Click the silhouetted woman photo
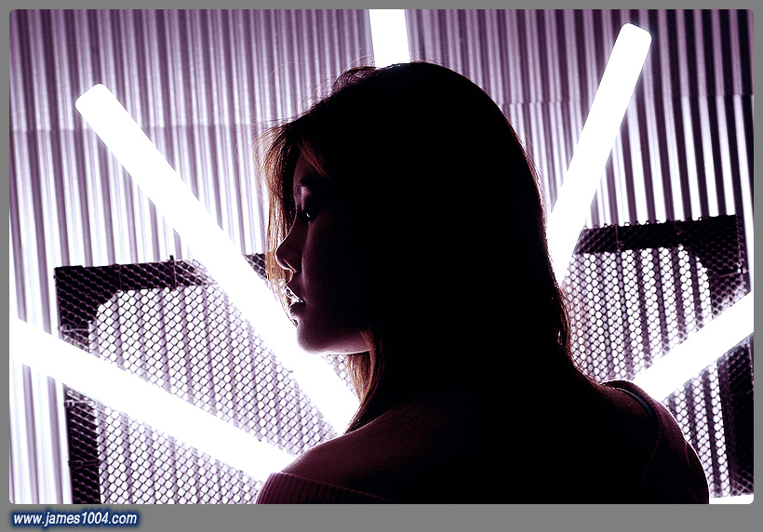Viewport: 763px width, 532px height. pyautogui.click(x=381, y=257)
